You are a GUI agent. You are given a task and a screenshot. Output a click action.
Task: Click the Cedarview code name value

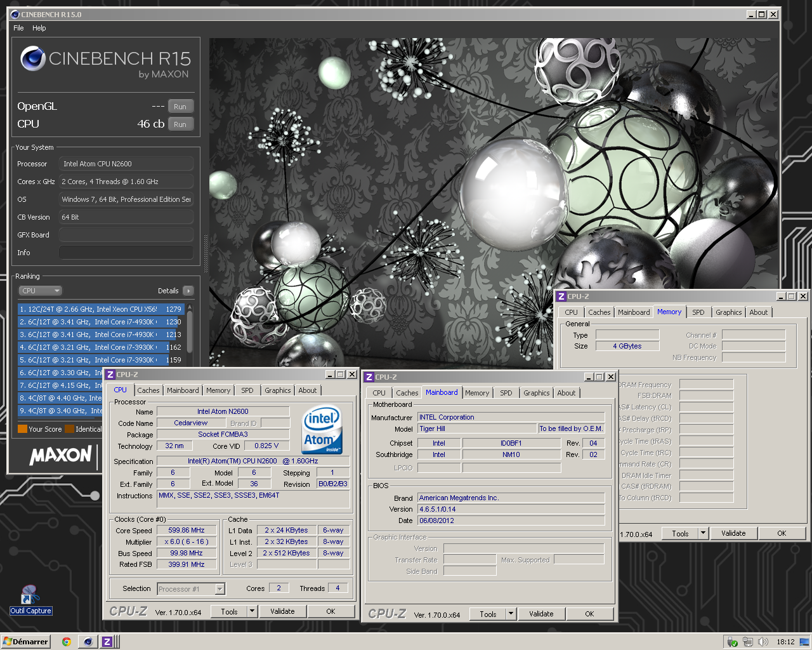(191, 423)
